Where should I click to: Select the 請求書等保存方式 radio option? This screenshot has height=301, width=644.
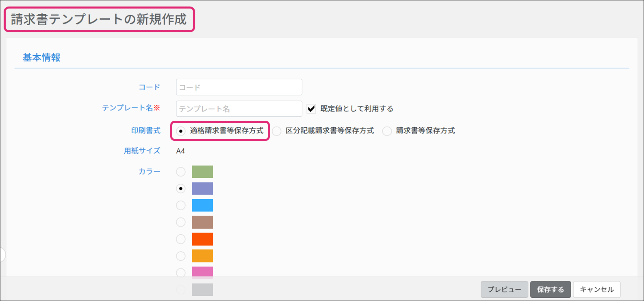coord(387,131)
